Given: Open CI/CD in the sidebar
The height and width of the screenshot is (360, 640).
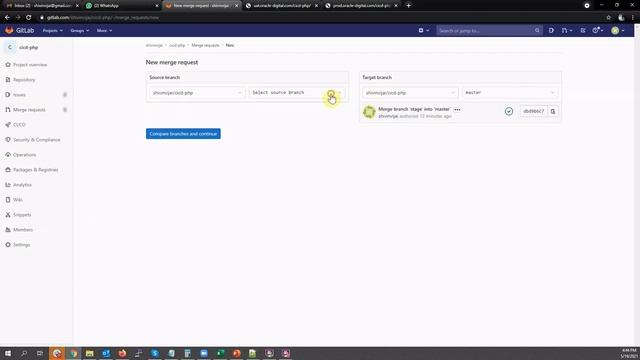Looking at the screenshot, I should pyautogui.click(x=16, y=125).
